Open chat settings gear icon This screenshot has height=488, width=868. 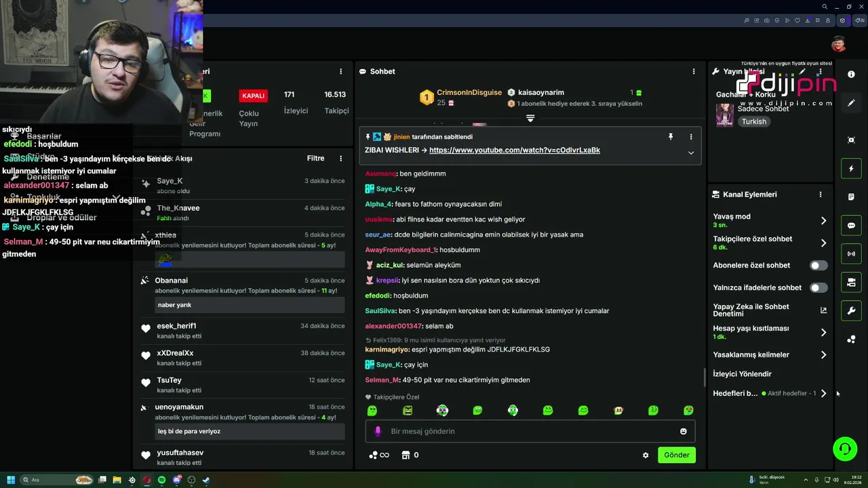coord(646,455)
